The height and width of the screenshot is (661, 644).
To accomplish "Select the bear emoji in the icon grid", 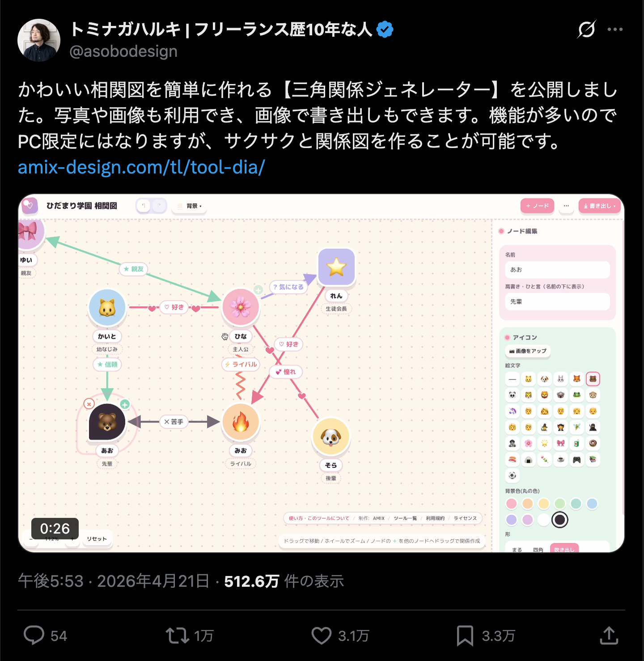I will pyautogui.click(x=593, y=379).
